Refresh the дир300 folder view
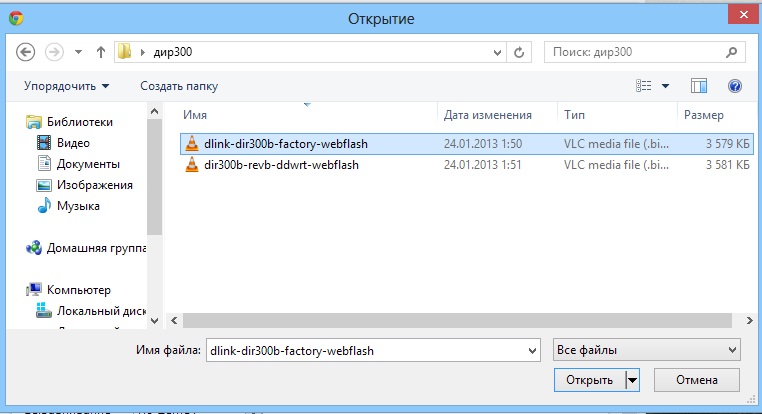 (x=519, y=52)
